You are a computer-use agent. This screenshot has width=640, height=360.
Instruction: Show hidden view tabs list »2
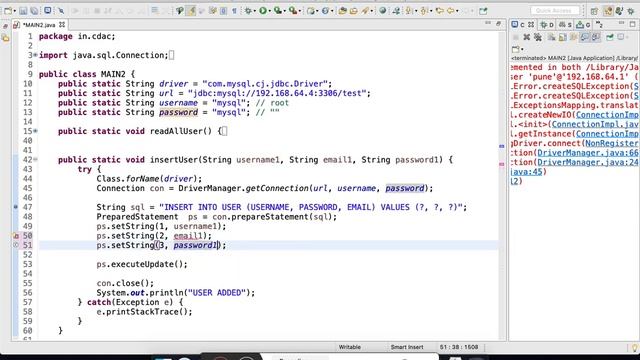[599, 25]
